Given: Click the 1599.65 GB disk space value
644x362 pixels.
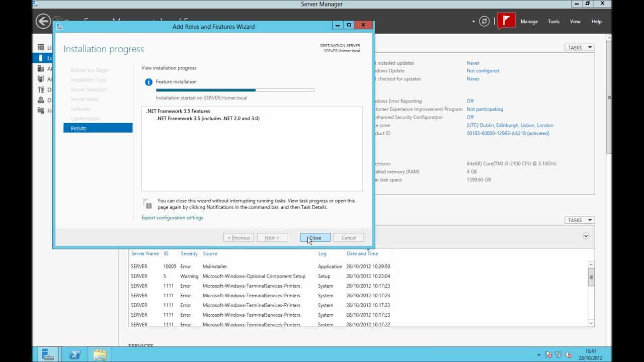Looking at the screenshot, I should [478, 179].
